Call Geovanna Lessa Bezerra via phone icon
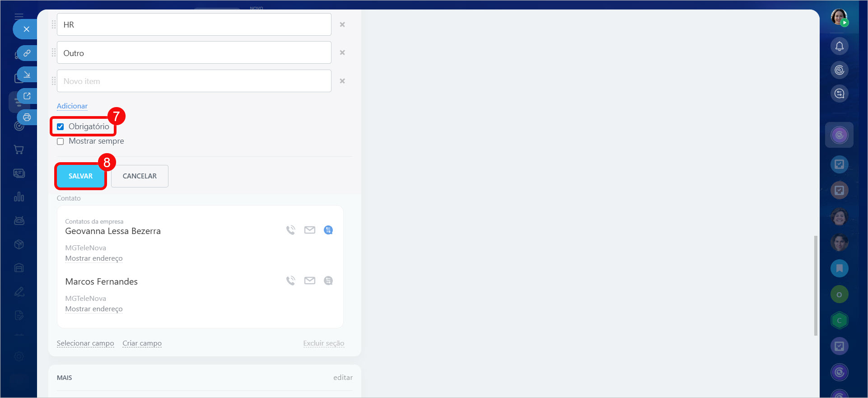The image size is (868, 398). point(290,230)
